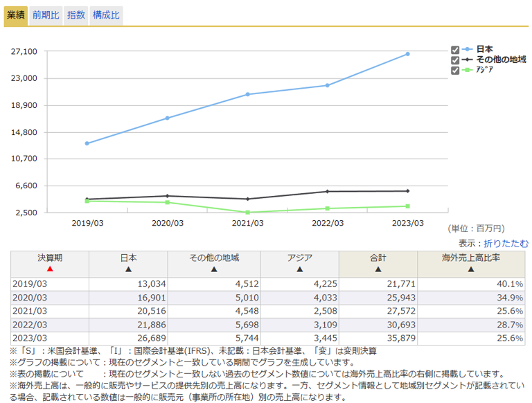Select the 業績 tab
Image resolution: width=532 pixels, height=403 pixels.
(x=16, y=15)
